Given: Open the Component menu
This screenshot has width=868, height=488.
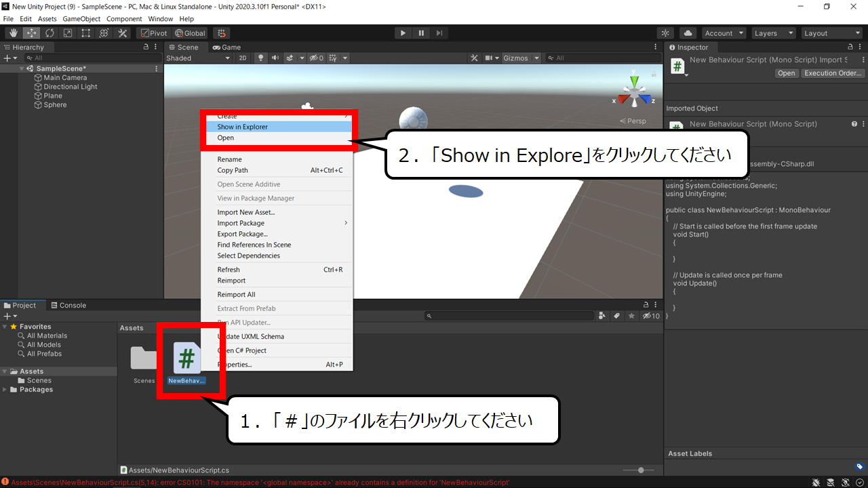Looking at the screenshot, I should tap(124, 19).
